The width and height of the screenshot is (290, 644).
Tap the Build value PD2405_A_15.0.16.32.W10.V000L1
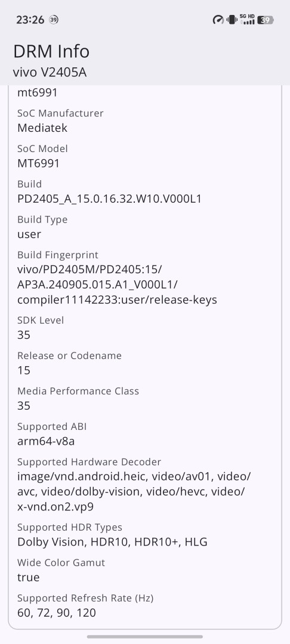109,199
